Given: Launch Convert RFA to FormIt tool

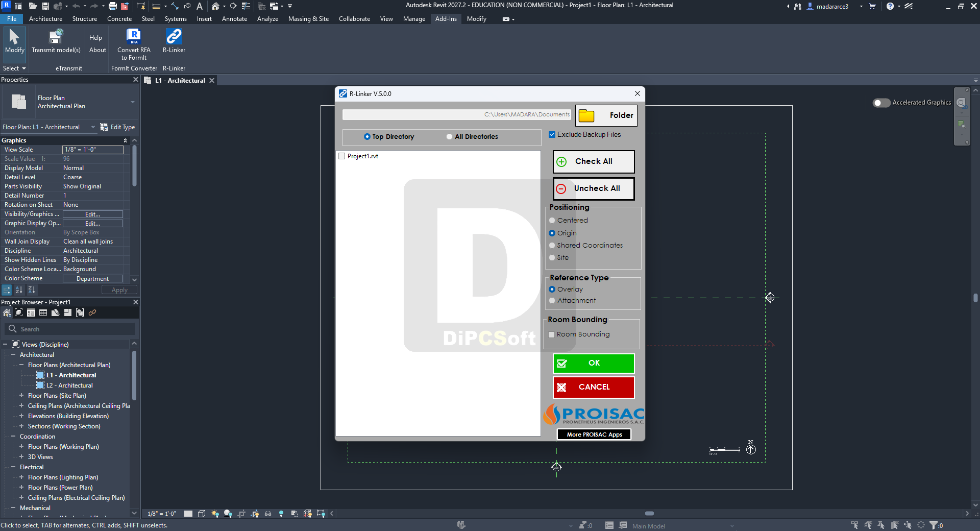Looking at the screenshot, I should 134,44.
